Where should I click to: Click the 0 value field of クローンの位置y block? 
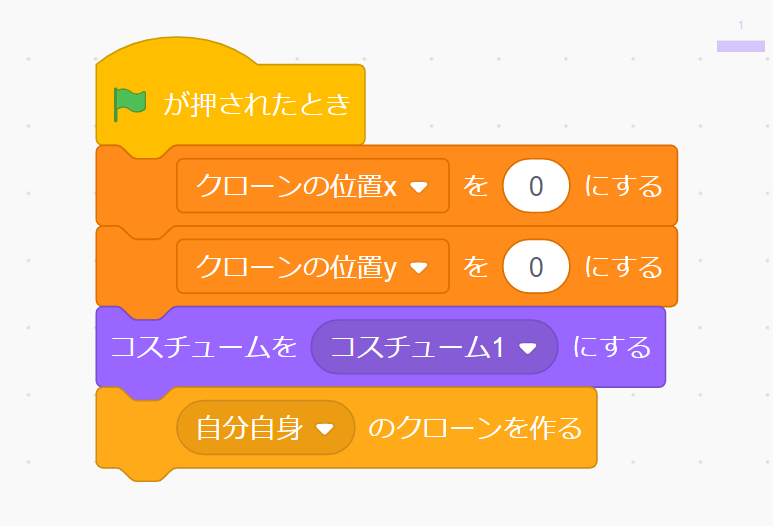[536, 267]
